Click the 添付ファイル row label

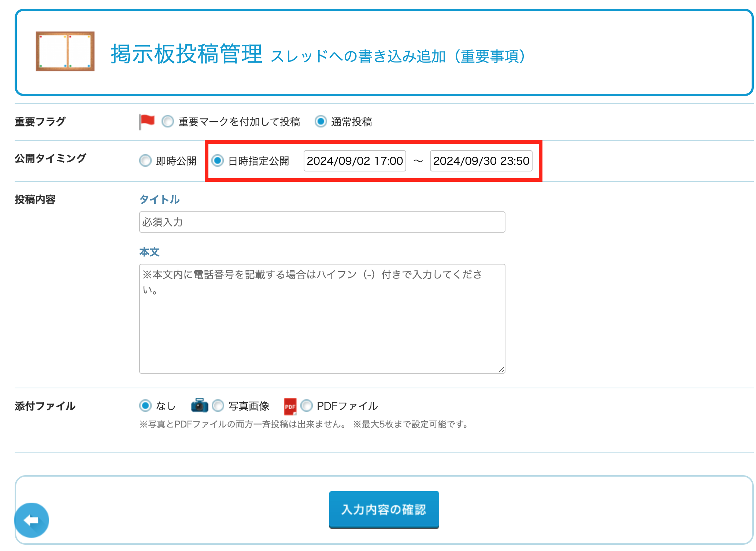[45, 406]
